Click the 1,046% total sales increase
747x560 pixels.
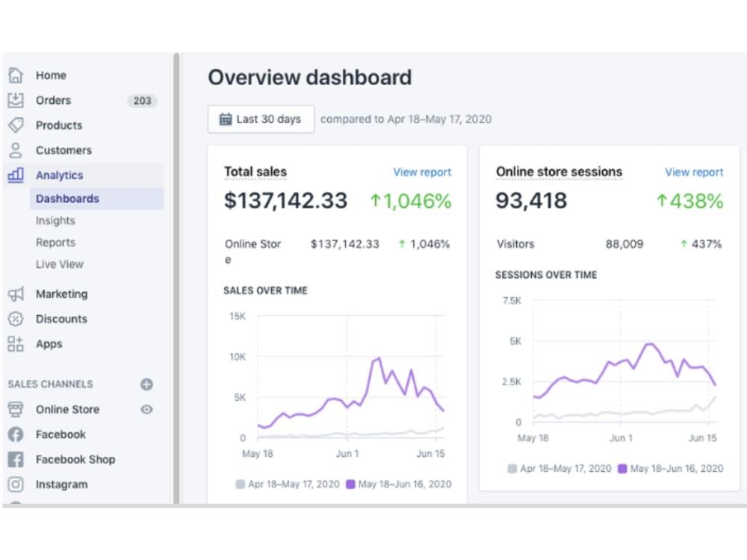(x=411, y=201)
